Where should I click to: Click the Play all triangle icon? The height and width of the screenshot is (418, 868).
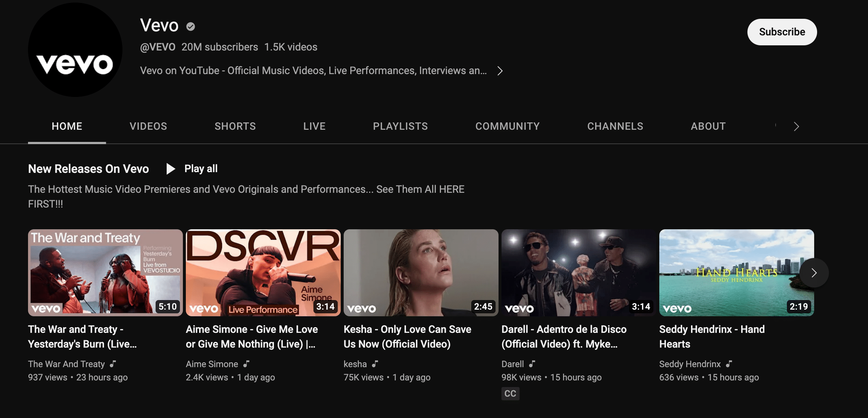[x=171, y=169]
